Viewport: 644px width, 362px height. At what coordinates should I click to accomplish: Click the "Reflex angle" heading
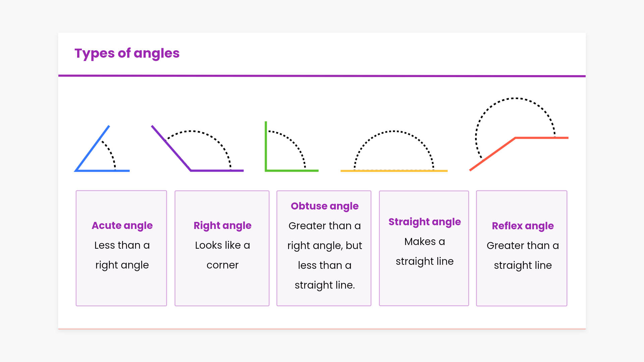[x=522, y=226]
